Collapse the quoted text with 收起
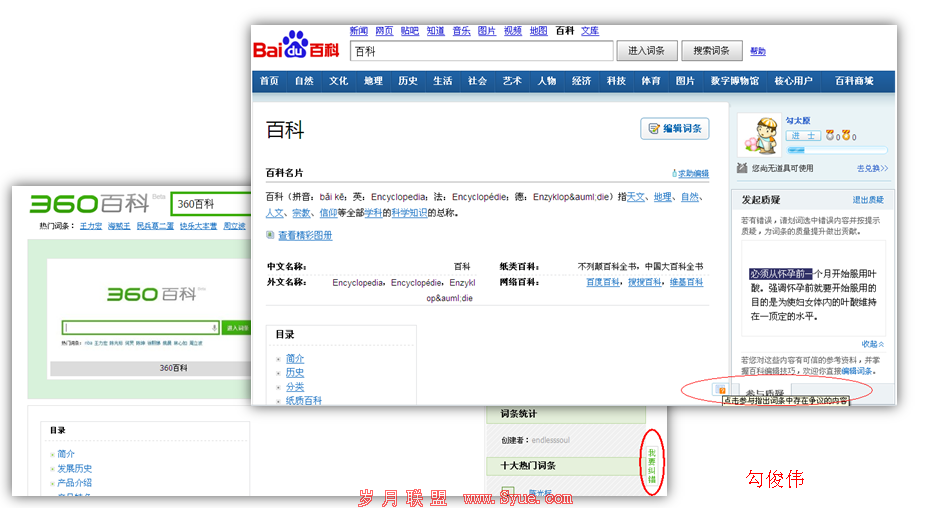The image size is (929, 508). tap(872, 344)
